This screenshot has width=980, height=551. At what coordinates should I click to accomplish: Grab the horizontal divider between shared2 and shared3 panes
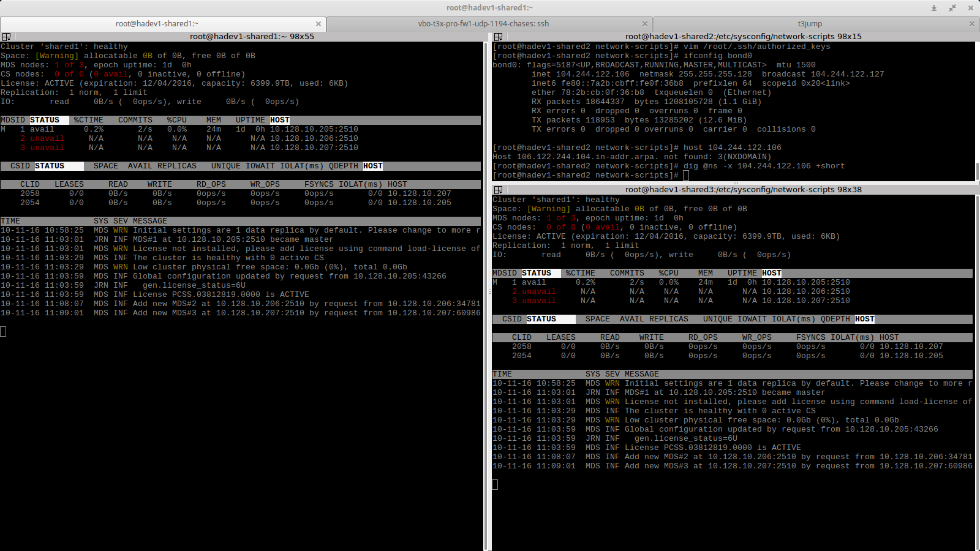(x=735, y=182)
